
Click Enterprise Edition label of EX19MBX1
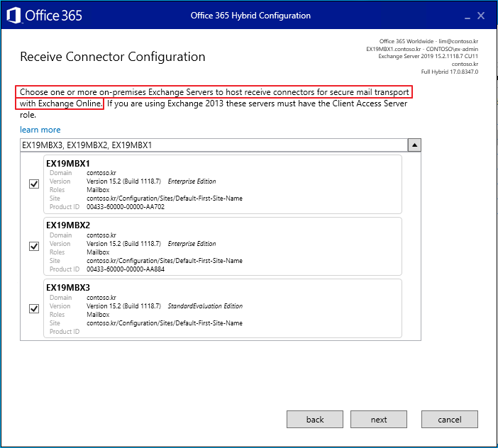(x=192, y=181)
